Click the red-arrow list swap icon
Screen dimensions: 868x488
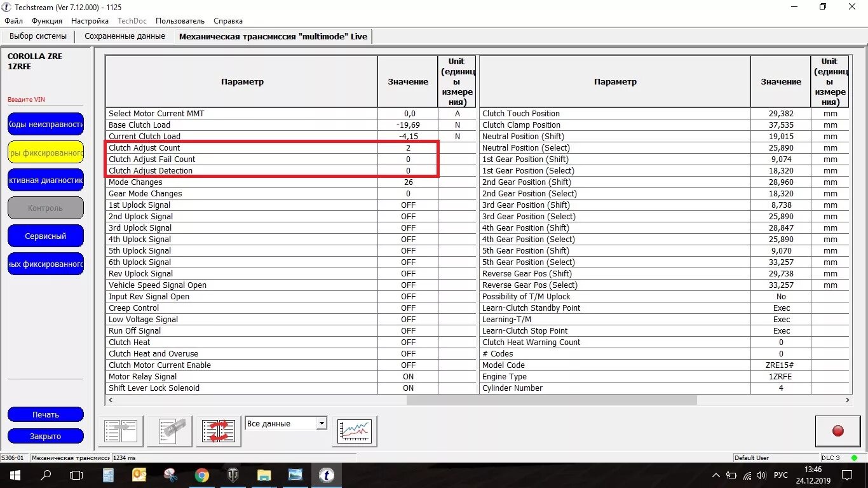point(219,431)
